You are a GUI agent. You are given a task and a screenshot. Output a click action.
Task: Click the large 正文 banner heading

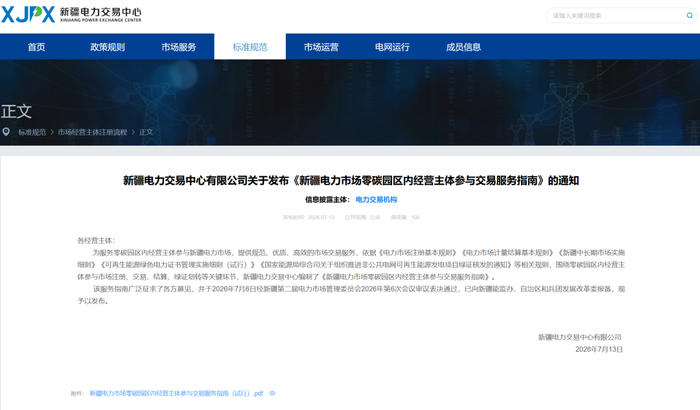tap(16, 112)
